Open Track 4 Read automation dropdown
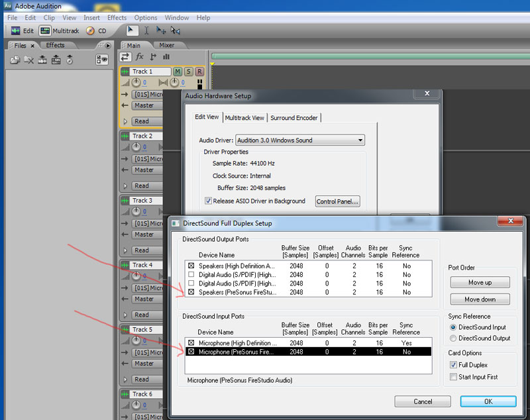The width and height of the screenshot is (530, 420). 146,315
